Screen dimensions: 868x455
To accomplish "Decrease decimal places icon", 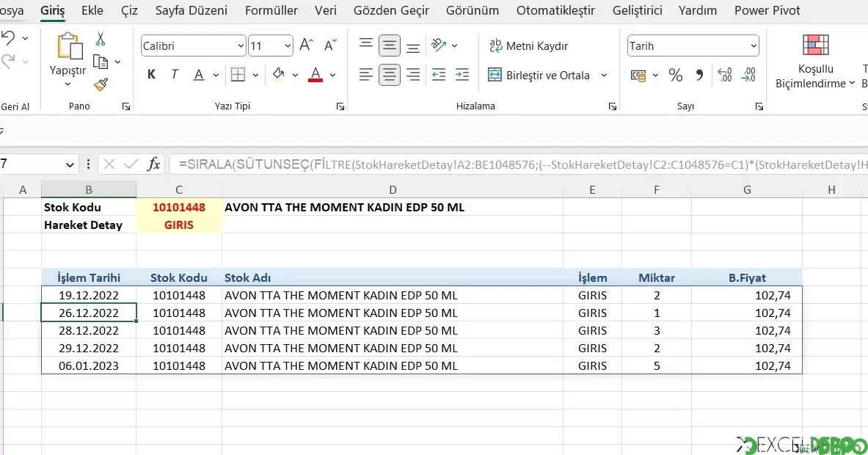I will (748, 75).
